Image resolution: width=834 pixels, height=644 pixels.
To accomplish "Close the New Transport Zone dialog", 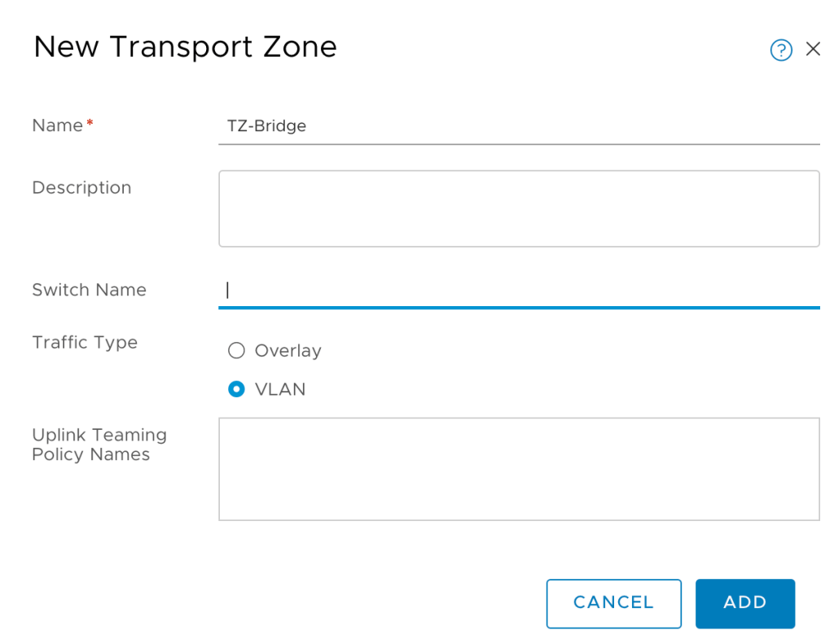I will [x=813, y=50].
